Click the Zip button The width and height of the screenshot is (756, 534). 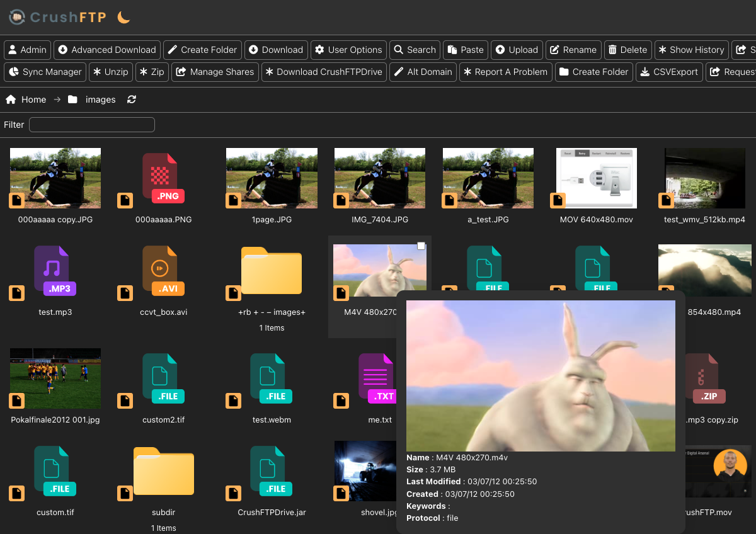point(152,72)
